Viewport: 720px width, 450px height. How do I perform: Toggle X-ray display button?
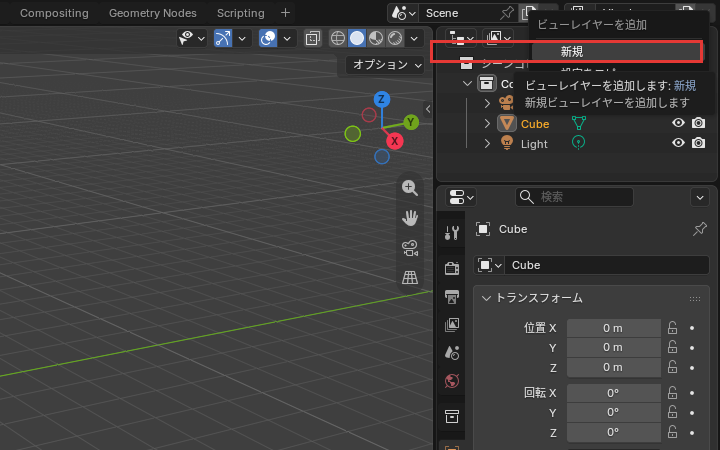pos(313,38)
